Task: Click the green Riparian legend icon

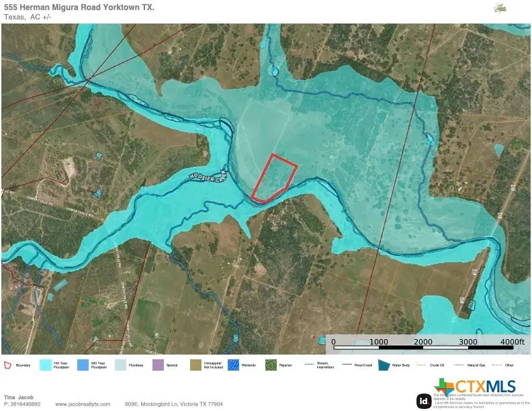Action: pos(271,365)
